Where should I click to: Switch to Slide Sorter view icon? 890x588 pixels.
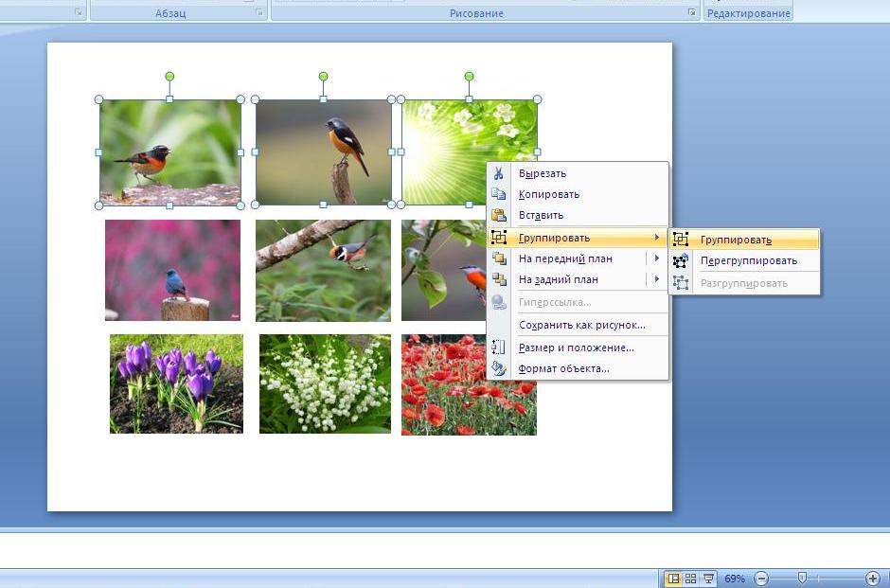690,579
